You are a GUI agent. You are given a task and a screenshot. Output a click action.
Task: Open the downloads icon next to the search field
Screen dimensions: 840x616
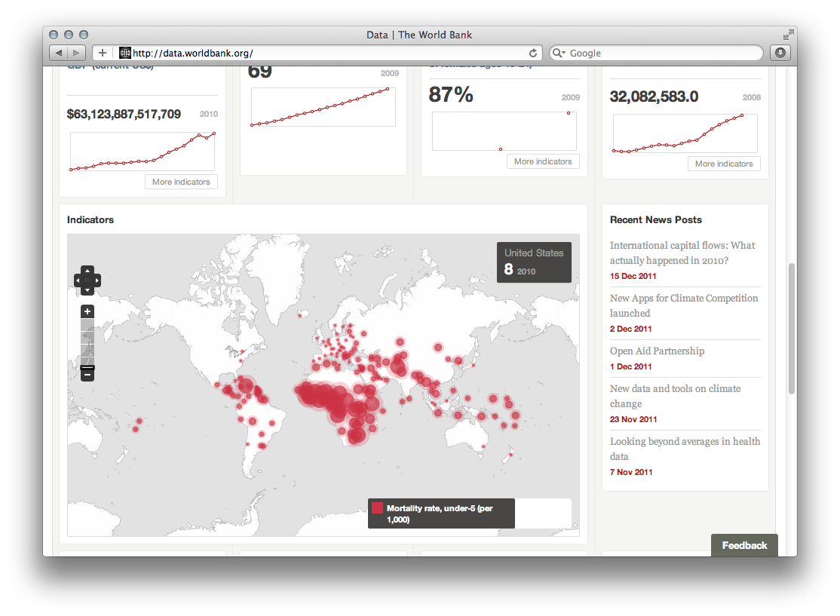click(x=780, y=52)
